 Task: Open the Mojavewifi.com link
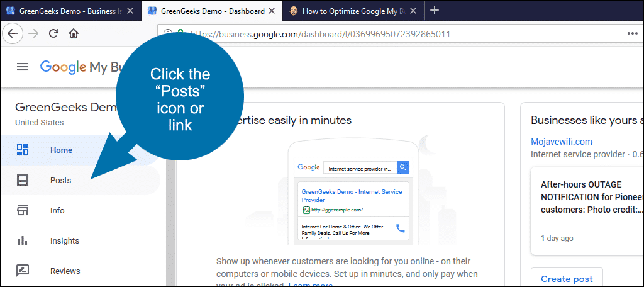tap(562, 142)
